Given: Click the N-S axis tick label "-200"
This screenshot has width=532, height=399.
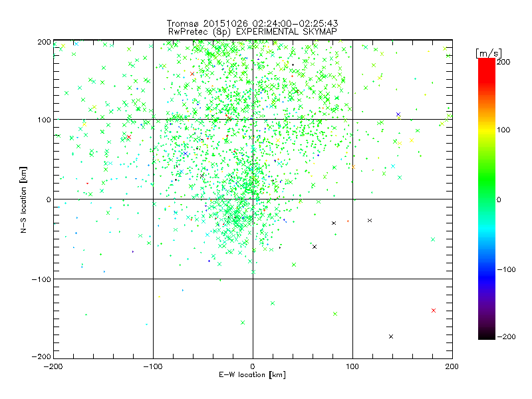Looking at the screenshot, I should 41,356.
